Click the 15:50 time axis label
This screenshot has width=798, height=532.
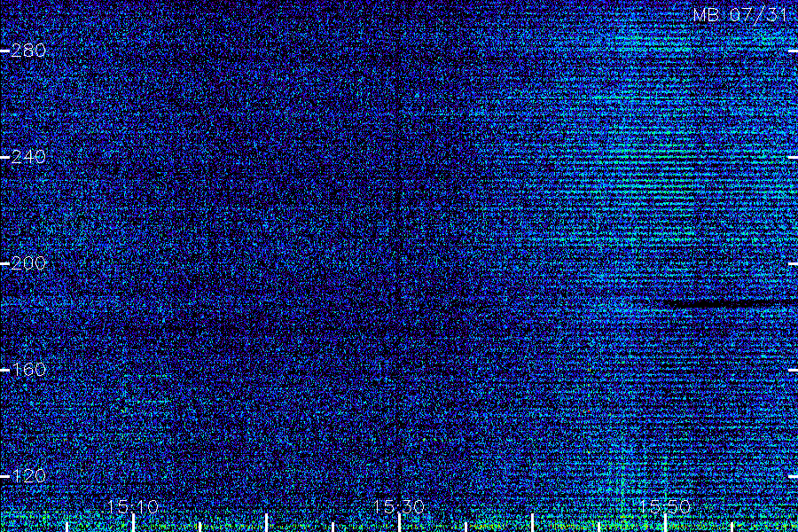click(x=665, y=507)
